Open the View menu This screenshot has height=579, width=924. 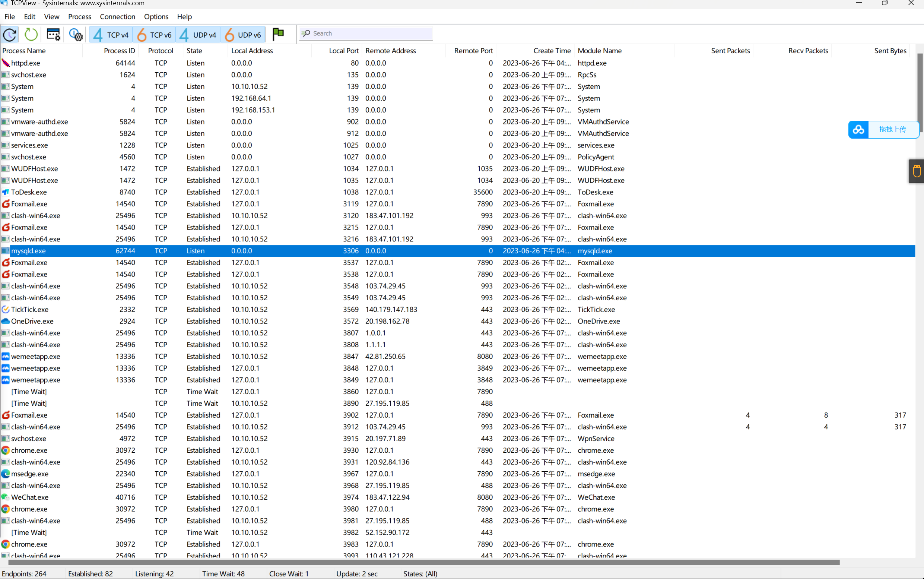(x=51, y=16)
